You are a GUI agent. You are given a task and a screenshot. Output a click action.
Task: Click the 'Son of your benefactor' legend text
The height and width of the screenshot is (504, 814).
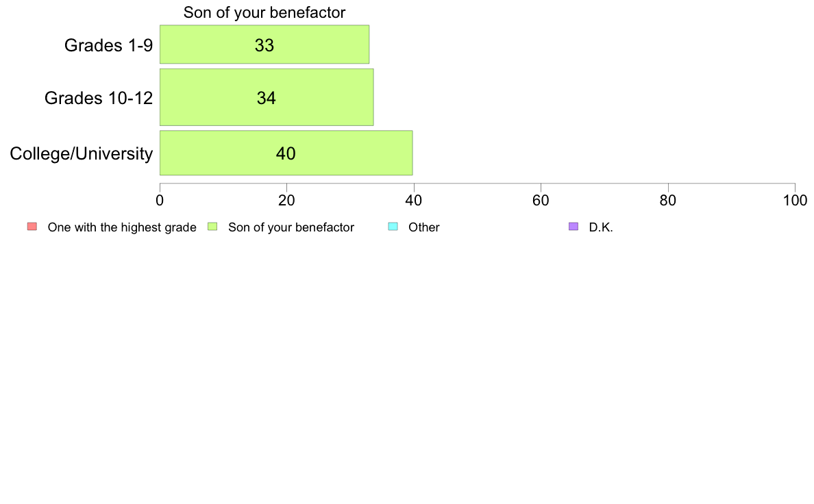pyautogui.click(x=291, y=227)
